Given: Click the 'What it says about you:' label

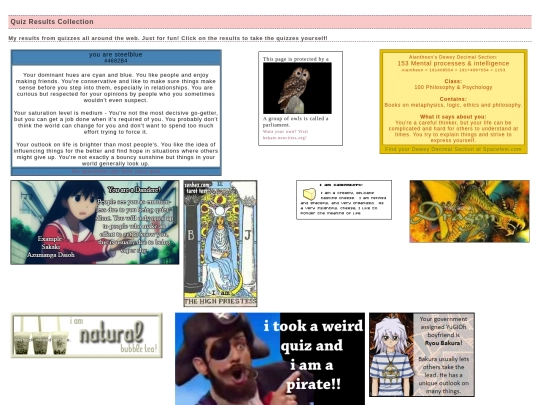Looking at the screenshot, I should [453, 117].
